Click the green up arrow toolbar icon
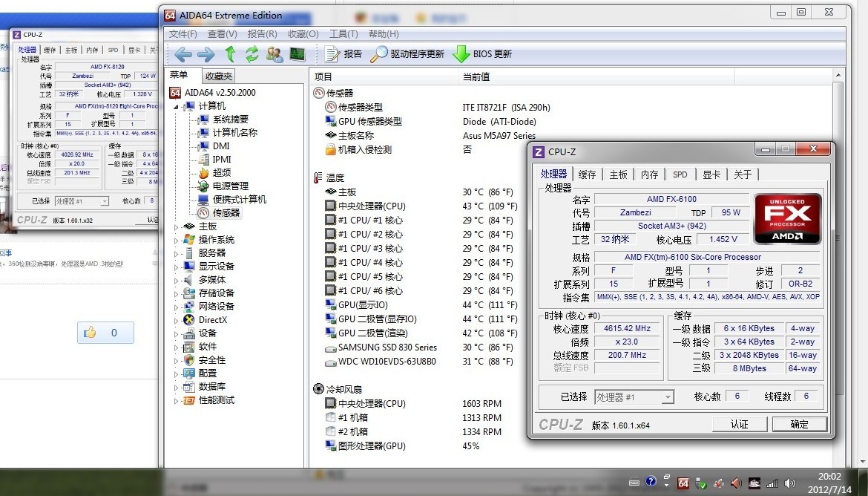 [230, 54]
